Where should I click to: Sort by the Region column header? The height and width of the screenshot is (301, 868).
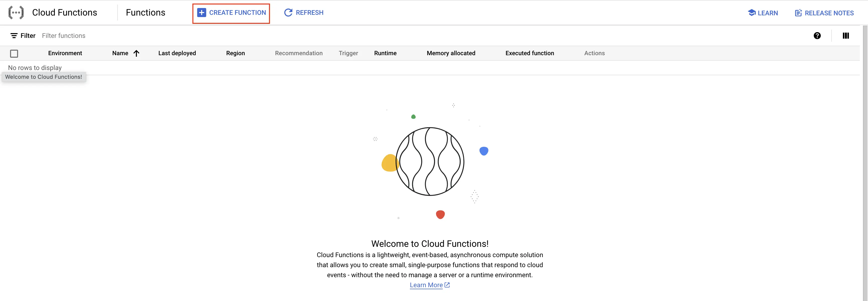236,53
